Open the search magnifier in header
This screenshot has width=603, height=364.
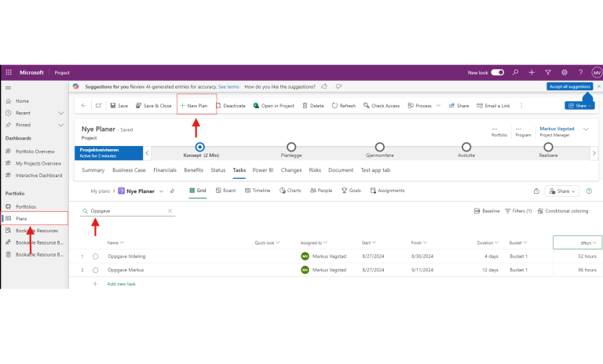coord(515,72)
